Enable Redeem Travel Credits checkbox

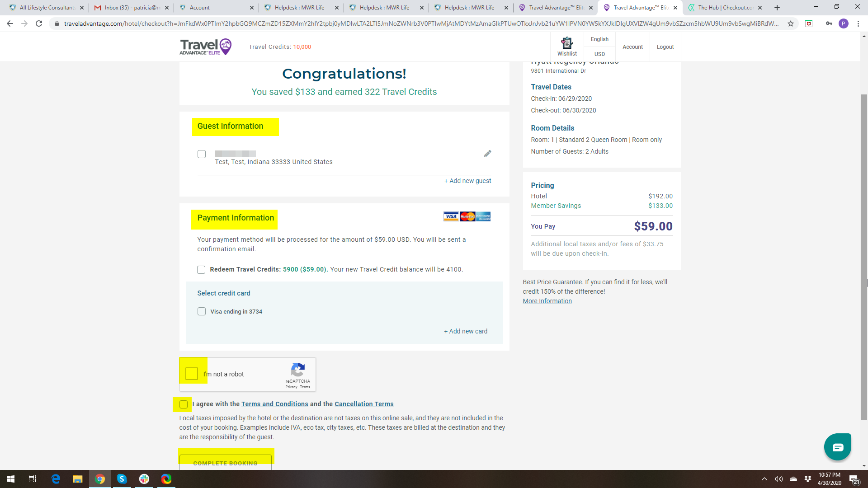pyautogui.click(x=201, y=270)
